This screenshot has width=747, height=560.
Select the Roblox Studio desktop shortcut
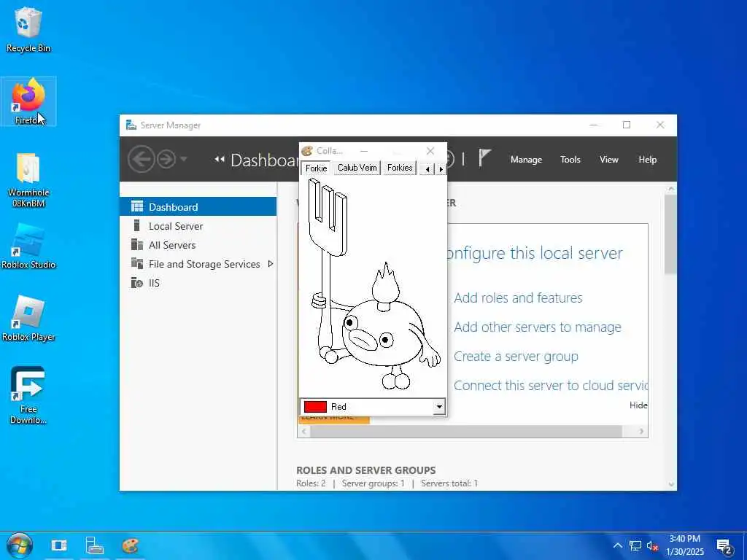coord(28,246)
